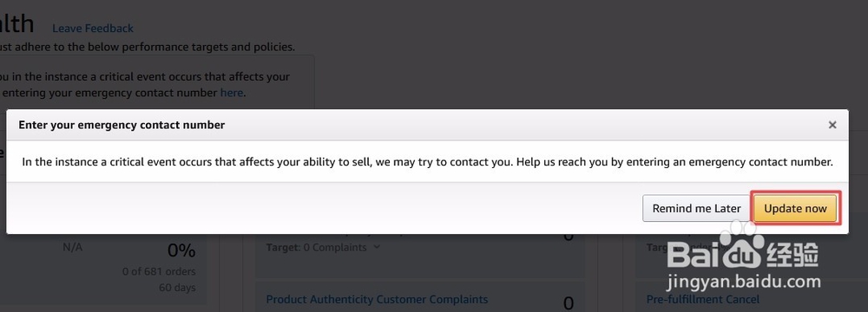Click the 0% defect rate value
The image size is (868, 312).
tap(181, 250)
